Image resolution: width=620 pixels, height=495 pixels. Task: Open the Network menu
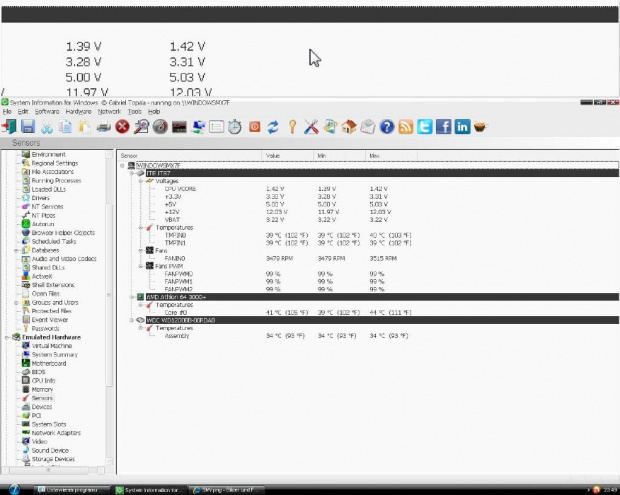[x=109, y=111]
